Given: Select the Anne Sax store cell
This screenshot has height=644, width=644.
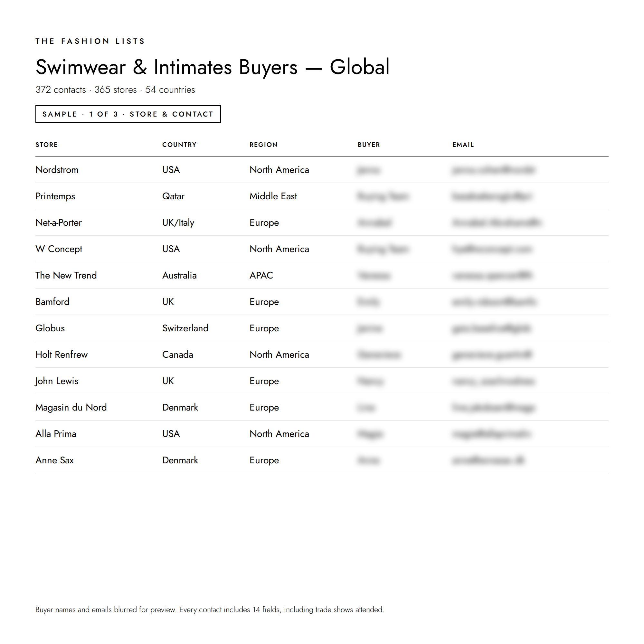Looking at the screenshot, I should [x=55, y=460].
